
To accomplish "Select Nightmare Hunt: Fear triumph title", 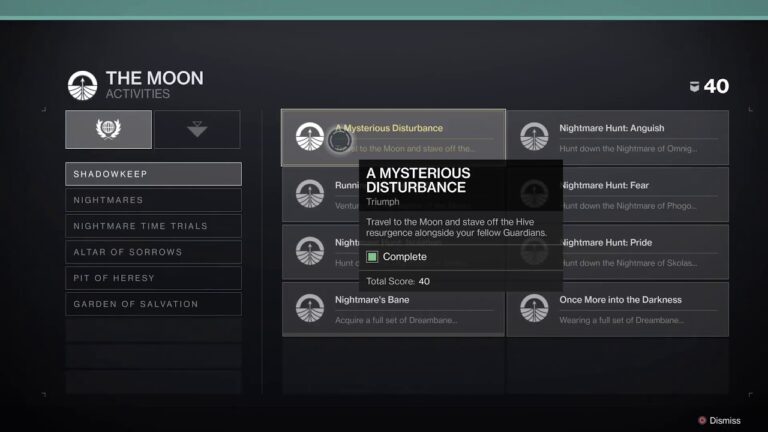I will coord(605,185).
